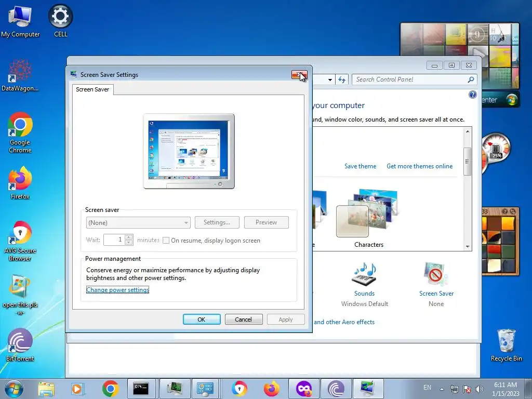Close the Screen Saver Settings dialog
The height and width of the screenshot is (399, 532).
[x=299, y=75]
